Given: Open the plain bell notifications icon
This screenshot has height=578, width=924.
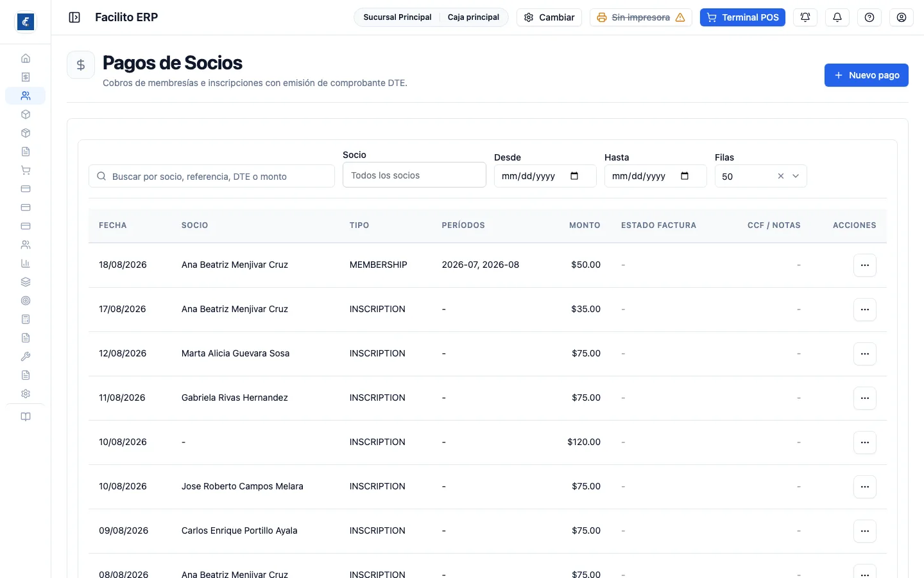Looking at the screenshot, I should coord(837,17).
